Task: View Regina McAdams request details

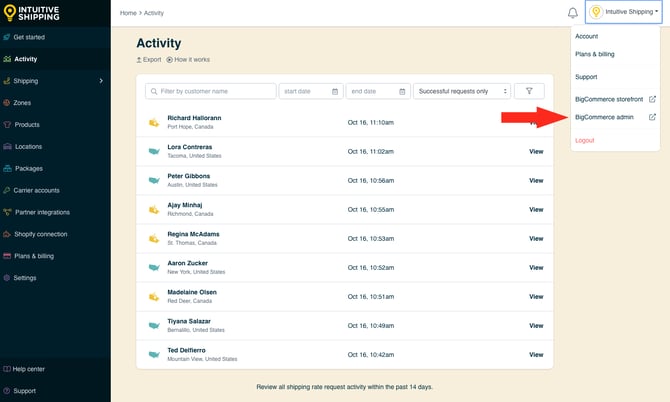Action: point(536,239)
